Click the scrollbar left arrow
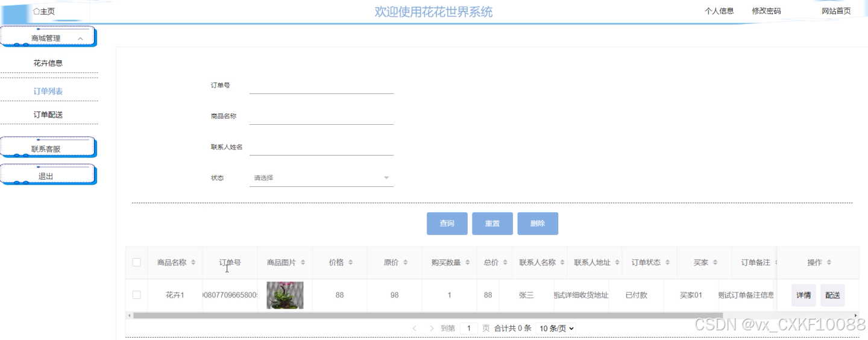This screenshot has width=868, height=340. pyautogui.click(x=128, y=315)
